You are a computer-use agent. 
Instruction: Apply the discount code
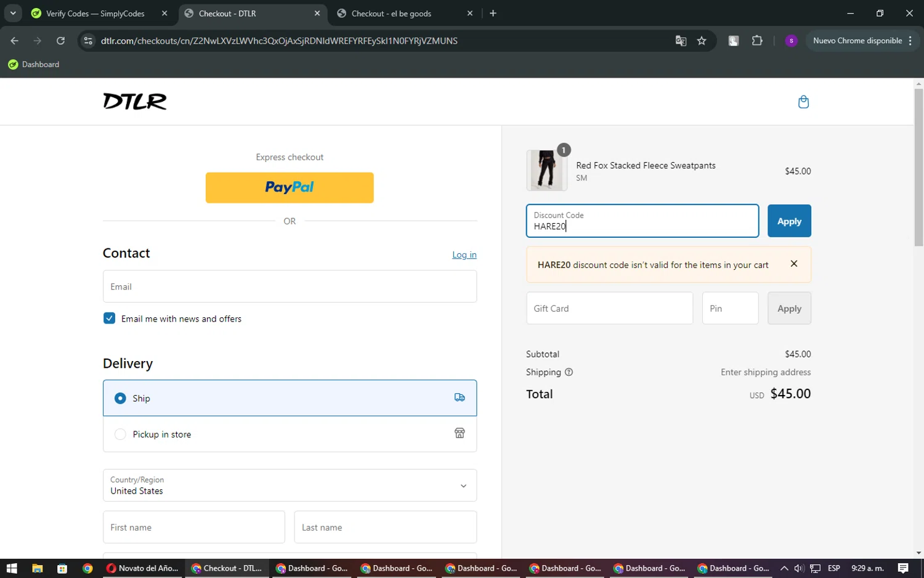[789, 221]
